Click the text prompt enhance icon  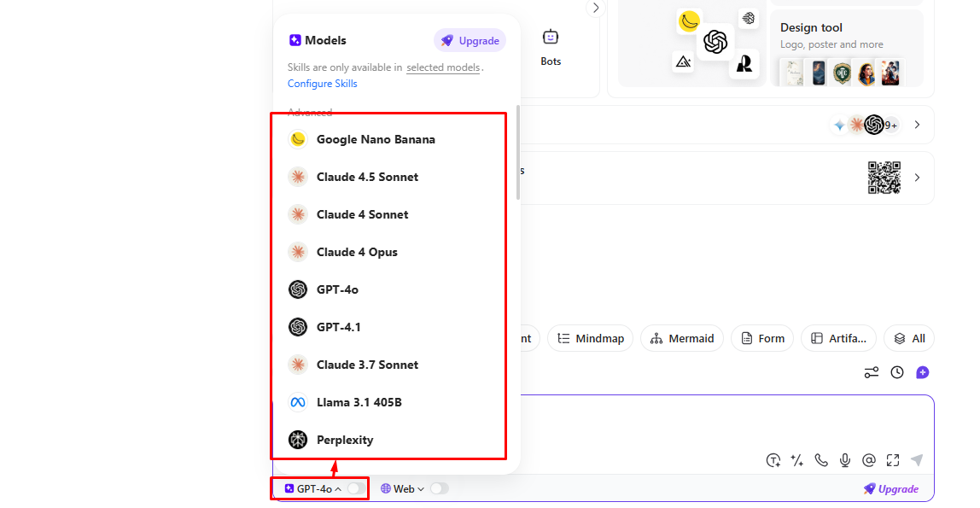tap(773, 460)
